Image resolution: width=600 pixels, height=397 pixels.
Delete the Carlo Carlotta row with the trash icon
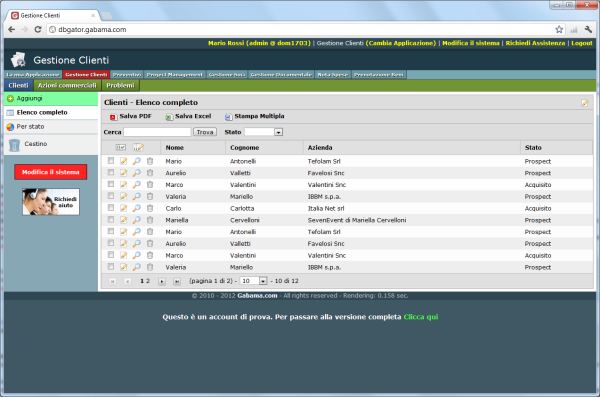tap(150, 208)
